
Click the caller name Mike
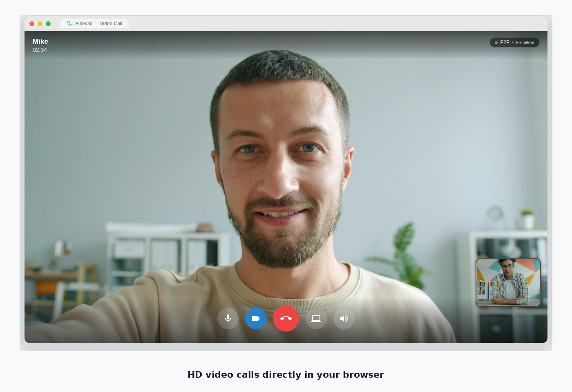point(40,41)
